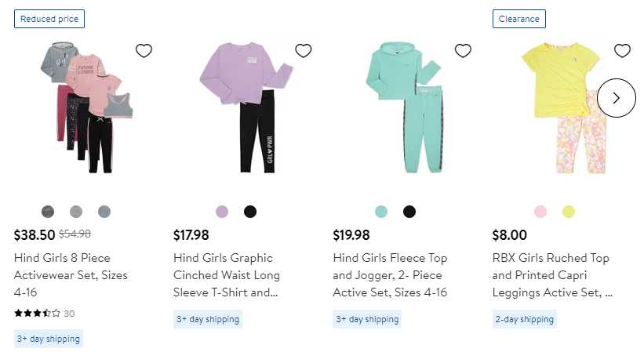Image resolution: width=644 pixels, height=352 pixels.
Task: Open Hind Girls Fleece Top and Jogger link
Action: coord(390,275)
